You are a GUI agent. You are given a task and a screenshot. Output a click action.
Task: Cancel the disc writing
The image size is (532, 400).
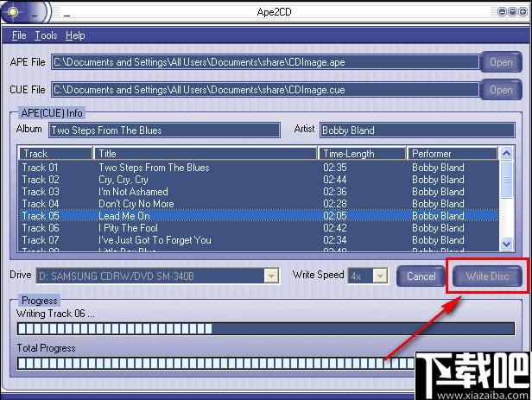click(x=421, y=276)
